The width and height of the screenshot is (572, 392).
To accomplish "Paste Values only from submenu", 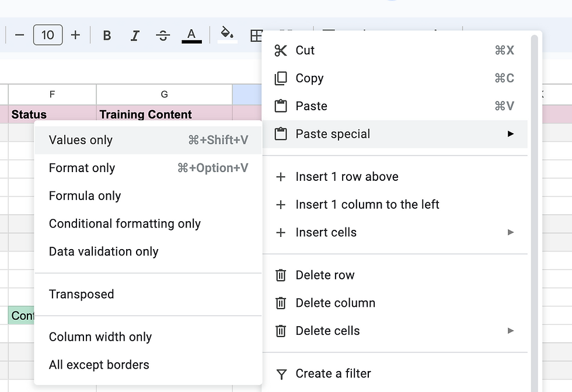I will (x=81, y=140).
